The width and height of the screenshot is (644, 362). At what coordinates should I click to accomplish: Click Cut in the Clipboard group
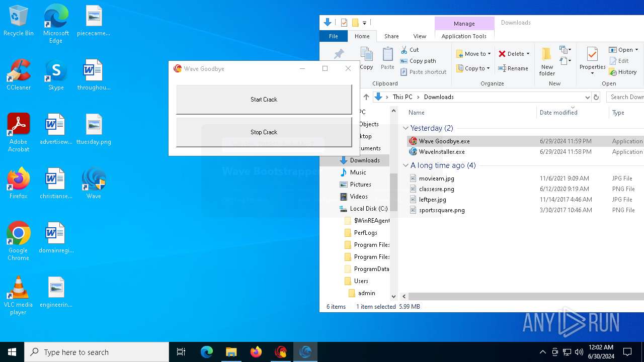tap(410, 50)
